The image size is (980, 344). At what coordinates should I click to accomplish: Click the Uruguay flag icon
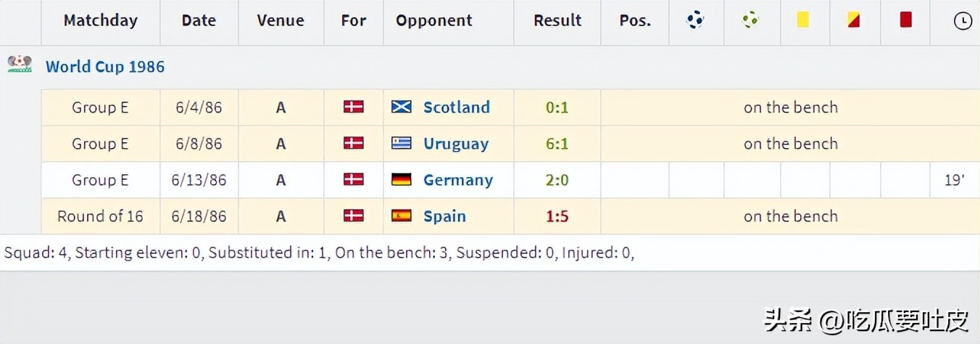[401, 144]
